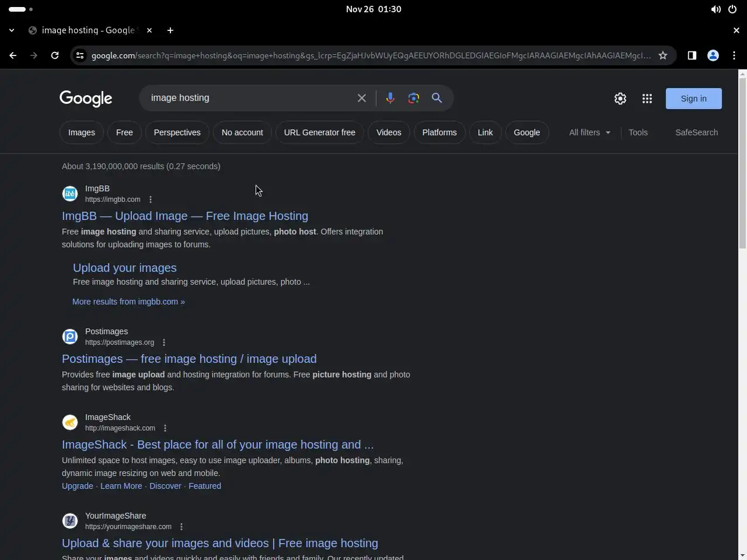Reload the page with the refresh icon
The height and width of the screenshot is (560, 747).
pyautogui.click(x=55, y=55)
